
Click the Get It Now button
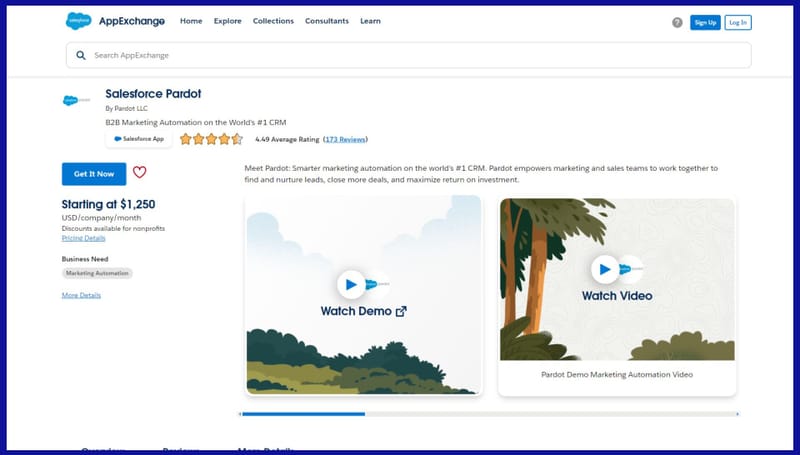(94, 174)
